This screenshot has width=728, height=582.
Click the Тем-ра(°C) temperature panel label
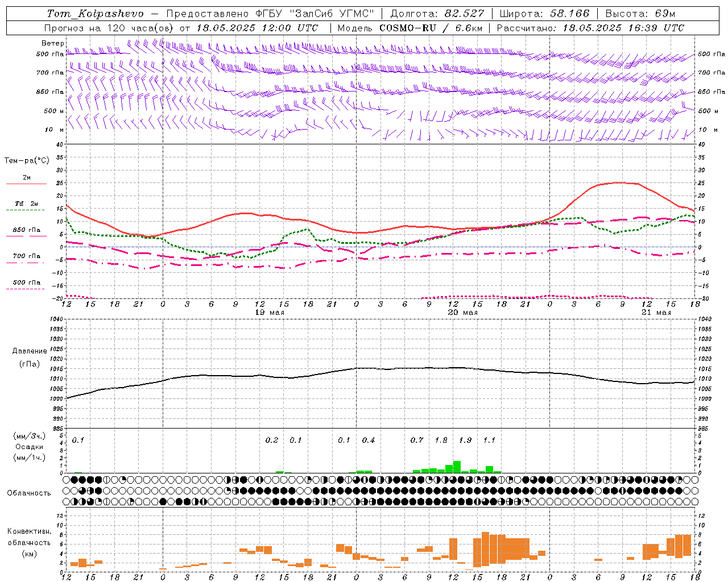tap(27, 160)
